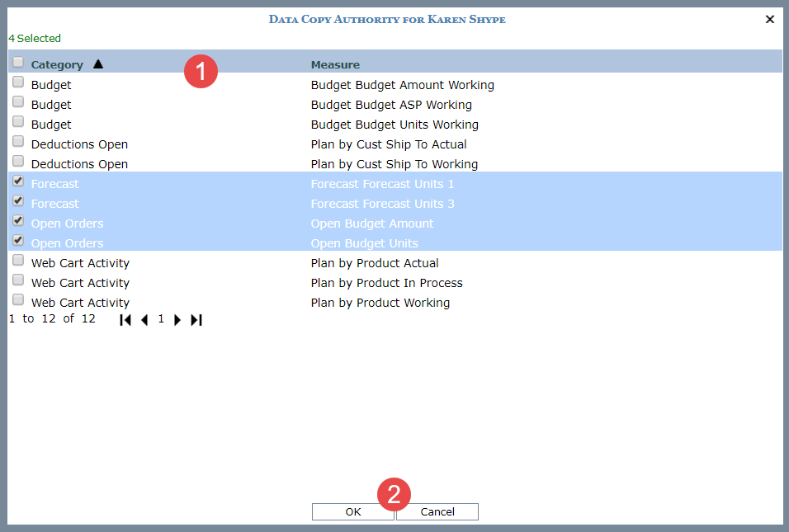Click Forecast category in Units 1 row
Image resolution: width=789 pixels, height=532 pixels.
[x=54, y=184]
